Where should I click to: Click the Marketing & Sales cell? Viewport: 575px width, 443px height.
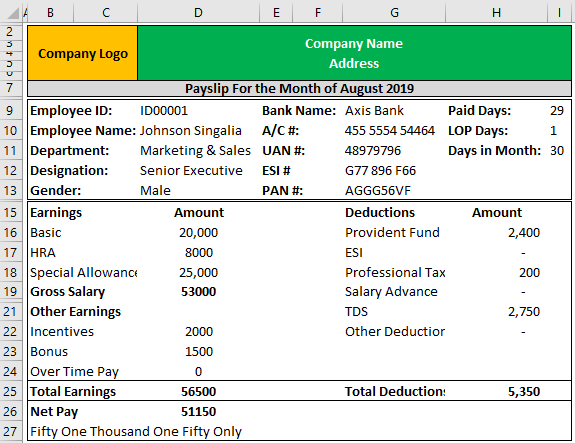point(195,151)
